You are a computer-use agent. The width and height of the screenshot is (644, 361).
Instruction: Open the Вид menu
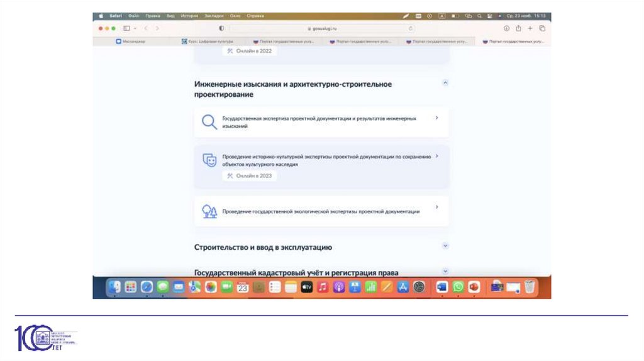click(x=170, y=16)
